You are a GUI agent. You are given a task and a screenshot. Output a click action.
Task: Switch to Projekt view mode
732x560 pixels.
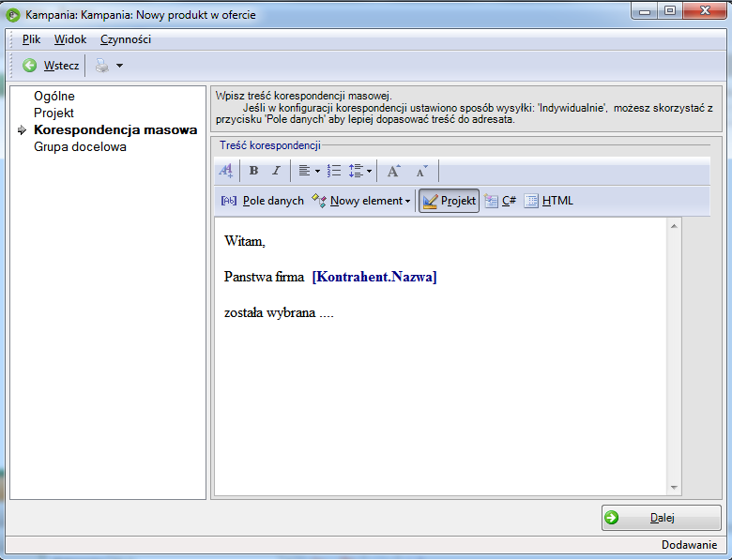pyautogui.click(x=449, y=201)
